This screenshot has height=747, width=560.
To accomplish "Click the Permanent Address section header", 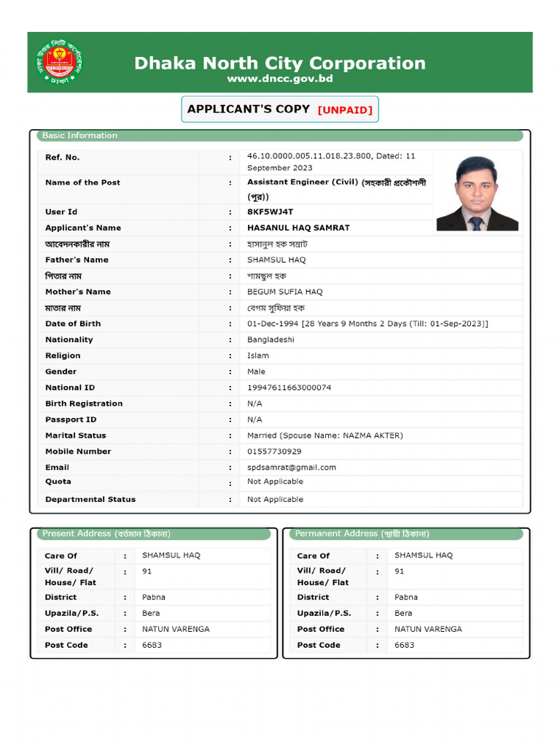I will tap(406, 534).
